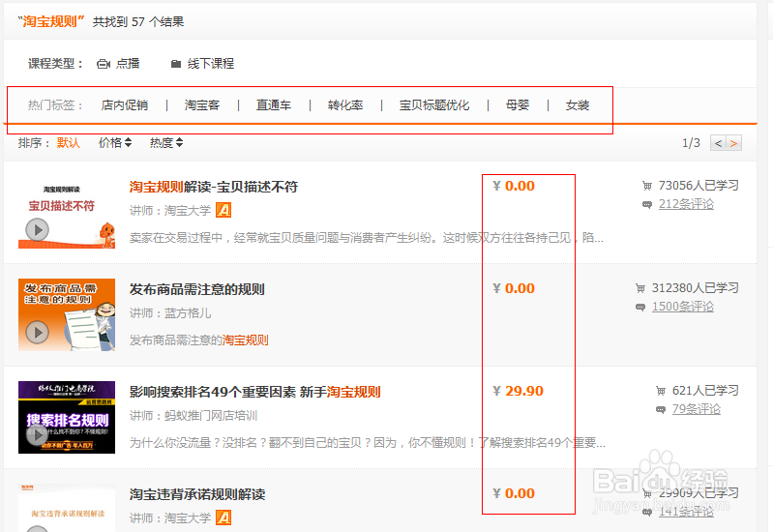Open course 淘宝规则解读-宝贝描述不符 title
This screenshot has height=532, width=773.
click(x=214, y=187)
